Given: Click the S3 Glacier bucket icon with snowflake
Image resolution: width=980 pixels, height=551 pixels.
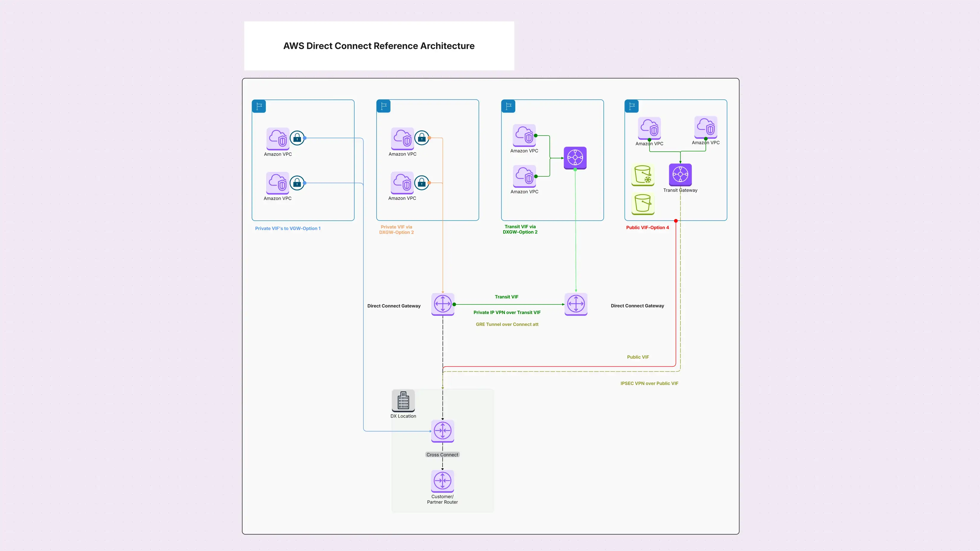Looking at the screenshot, I should [x=643, y=175].
